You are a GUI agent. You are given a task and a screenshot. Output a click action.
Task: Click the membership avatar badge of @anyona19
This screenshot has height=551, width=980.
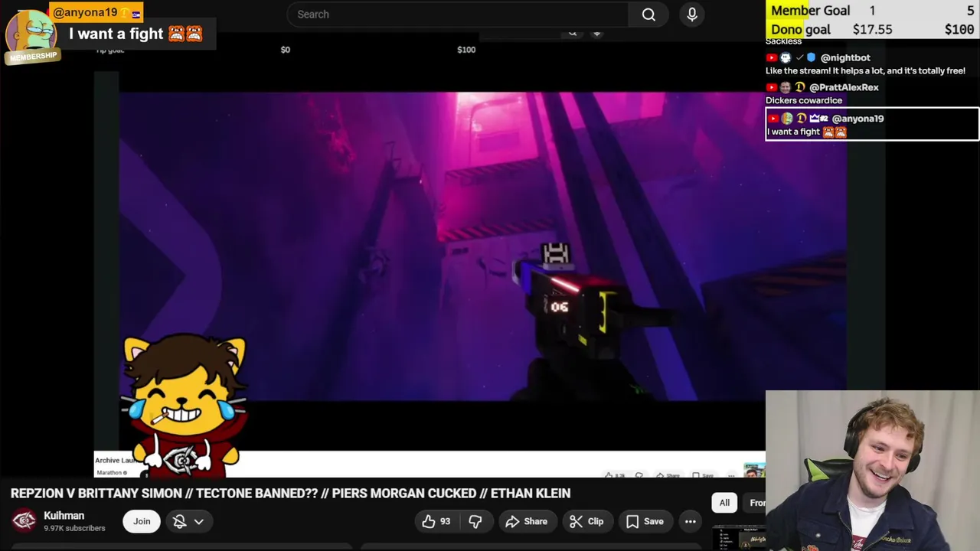(x=32, y=37)
